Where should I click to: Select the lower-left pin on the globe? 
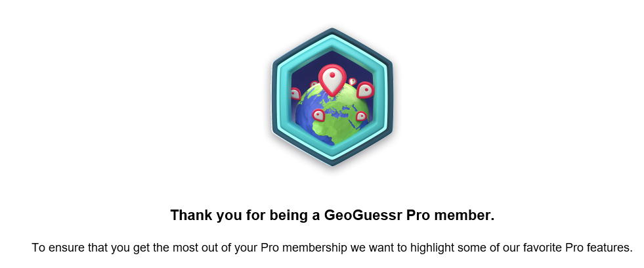pos(318,116)
